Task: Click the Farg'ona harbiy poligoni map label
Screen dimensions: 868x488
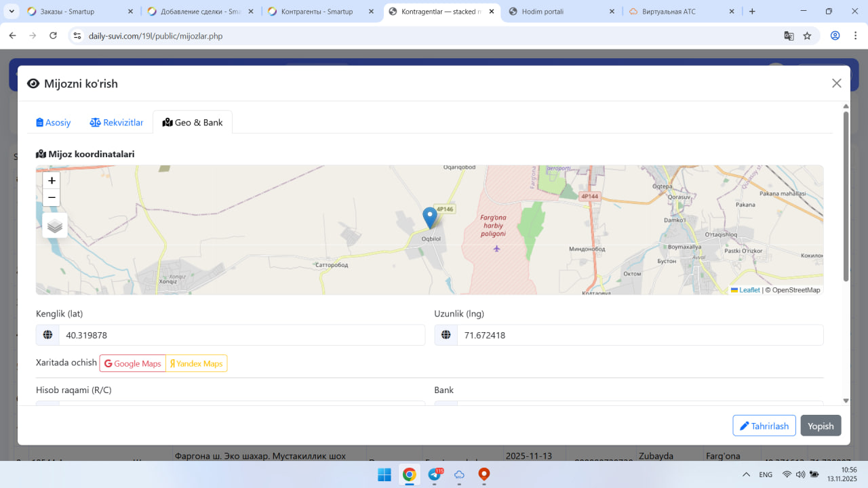Action: coord(493,225)
